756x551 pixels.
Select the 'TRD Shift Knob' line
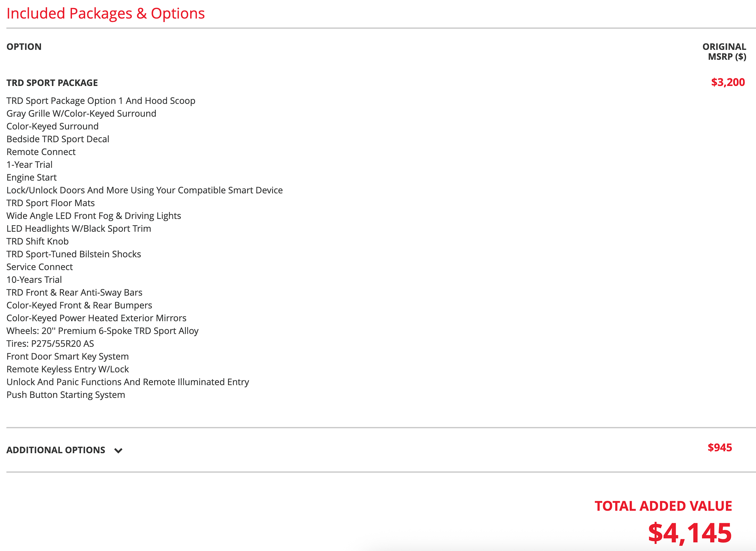pos(37,242)
